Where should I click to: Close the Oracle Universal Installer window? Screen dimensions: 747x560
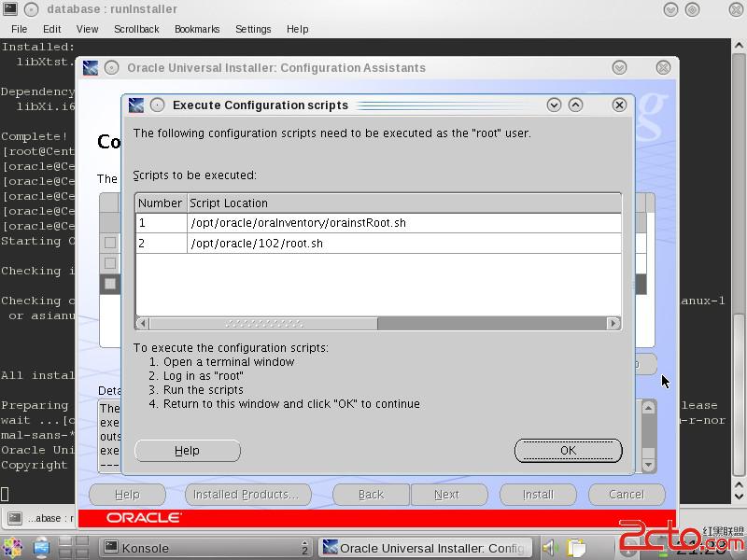(x=663, y=67)
